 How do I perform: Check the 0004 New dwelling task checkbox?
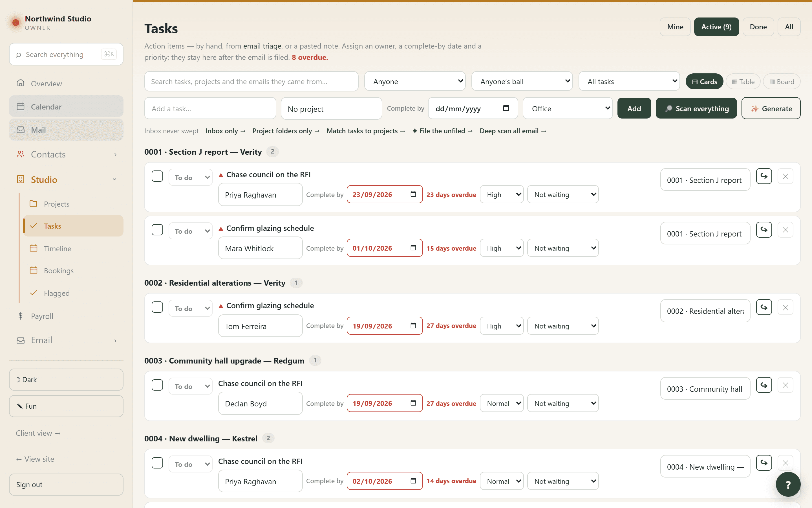click(157, 463)
